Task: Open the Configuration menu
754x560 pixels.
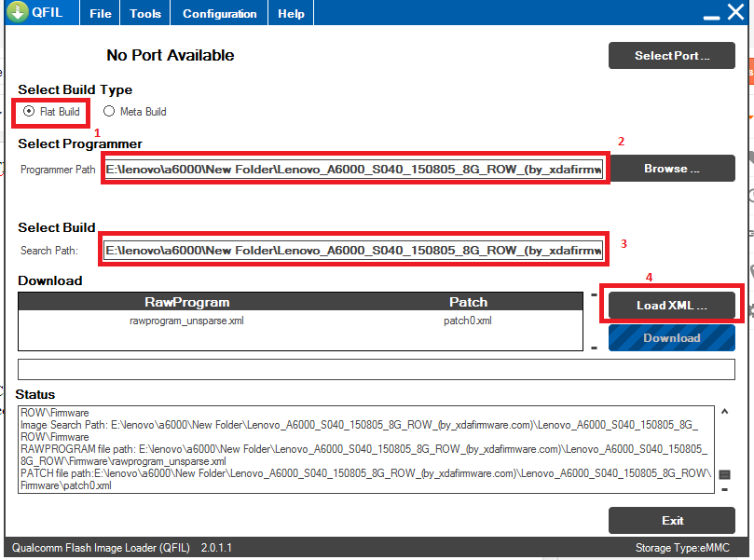Action: tap(218, 12)
